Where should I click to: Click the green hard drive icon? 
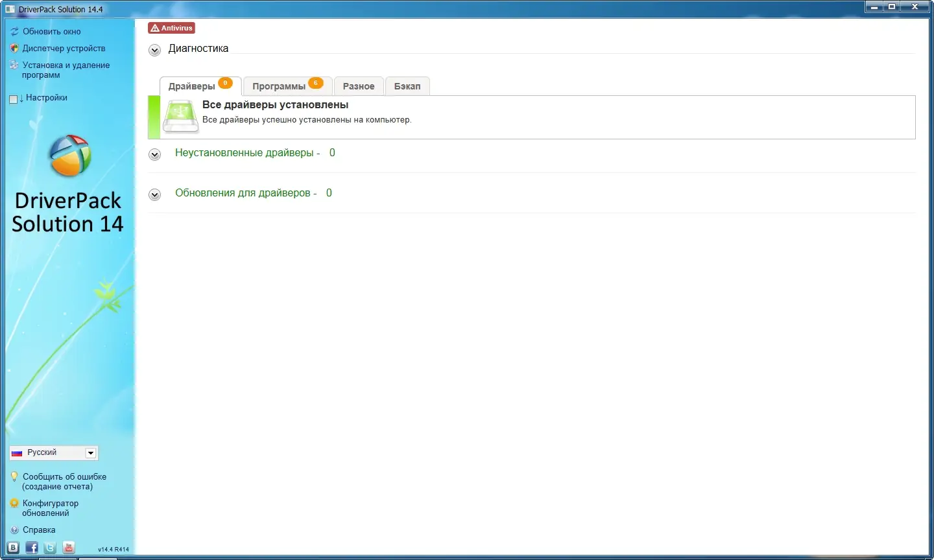pyautogui.click(x=180, y=117)
